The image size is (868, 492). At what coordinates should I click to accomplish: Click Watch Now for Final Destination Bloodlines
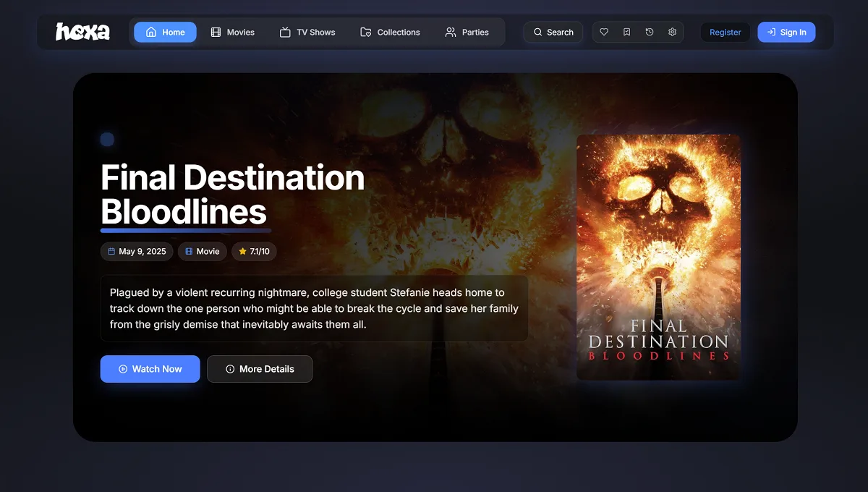pyautogui.click(x=150, y=369)
